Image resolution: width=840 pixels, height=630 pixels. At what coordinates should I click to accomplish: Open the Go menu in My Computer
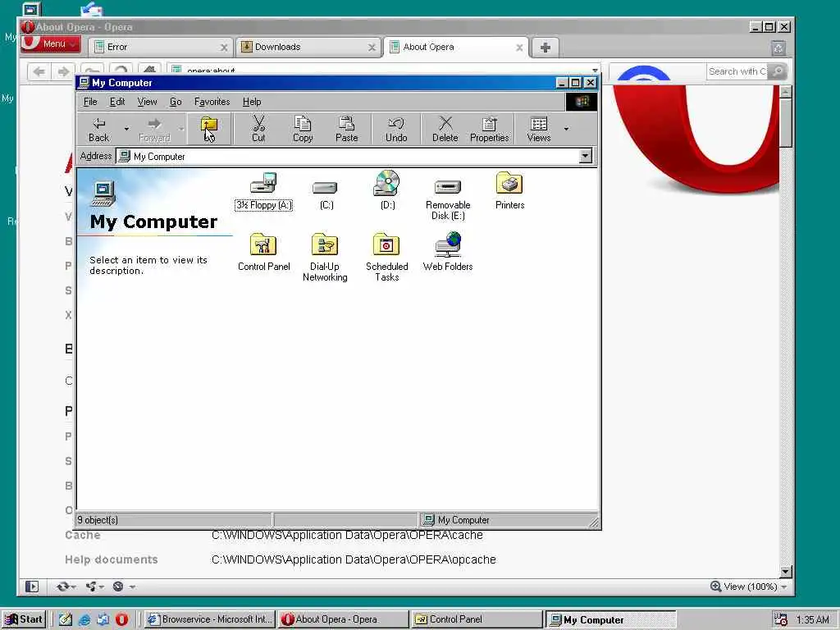[176, 102]
